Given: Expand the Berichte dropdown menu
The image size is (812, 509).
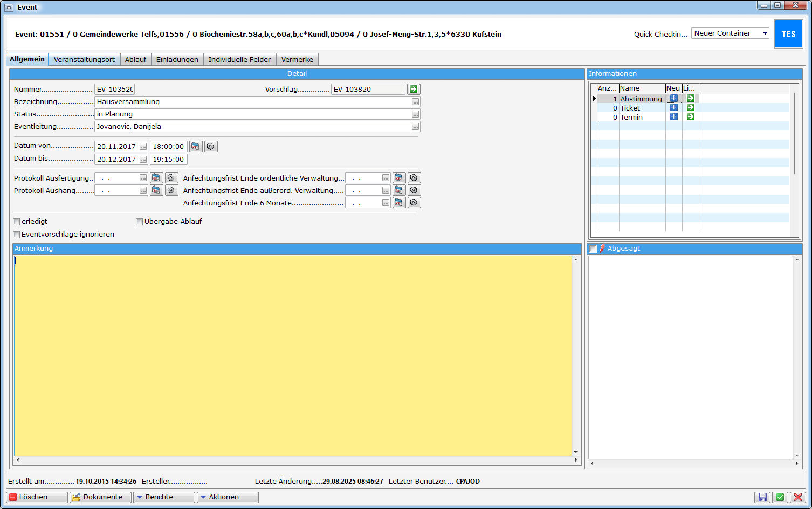Looking at the screenshot, I should (x=164, y=497).
